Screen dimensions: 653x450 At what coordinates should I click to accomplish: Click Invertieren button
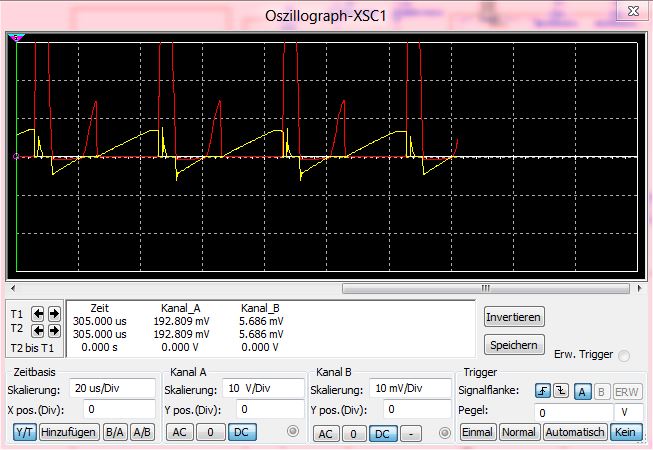[513, 317]
